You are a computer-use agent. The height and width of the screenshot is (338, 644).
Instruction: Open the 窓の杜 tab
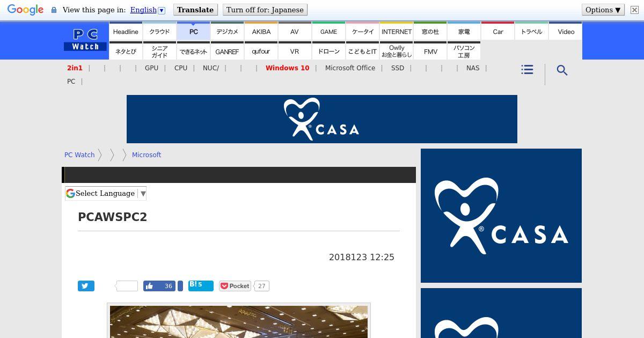coord(430,32)
